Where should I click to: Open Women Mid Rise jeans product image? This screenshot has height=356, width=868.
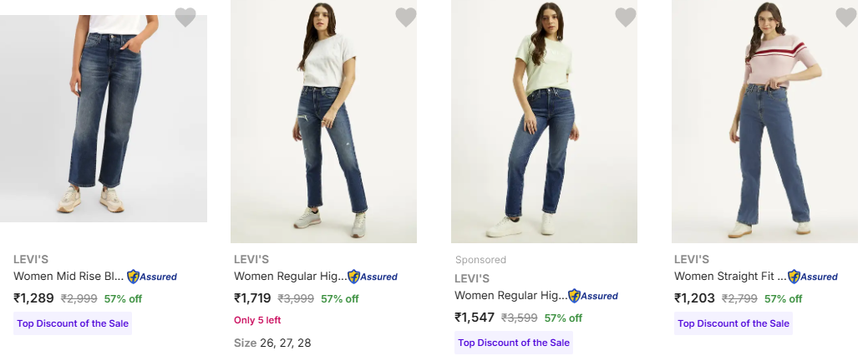pyautogui.click(x=104, y=117)
